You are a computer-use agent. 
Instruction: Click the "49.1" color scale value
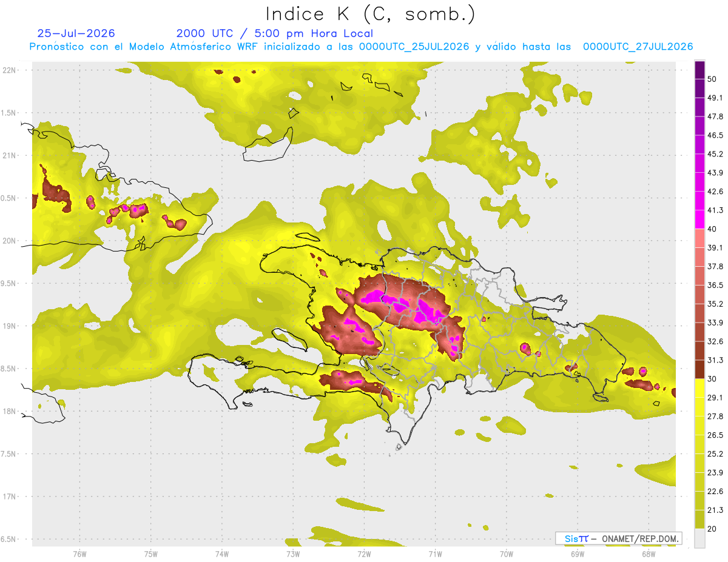715,98
